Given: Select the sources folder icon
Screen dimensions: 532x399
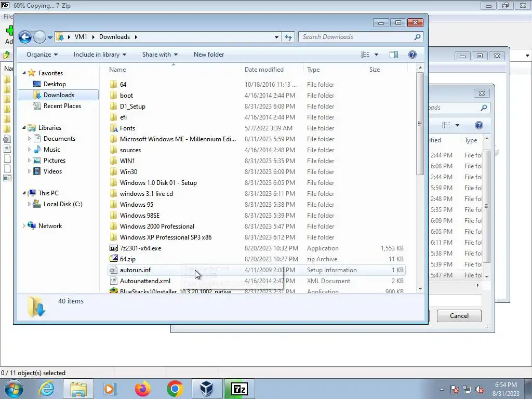Looking at the screenshot, I should (x=114, y=150).
